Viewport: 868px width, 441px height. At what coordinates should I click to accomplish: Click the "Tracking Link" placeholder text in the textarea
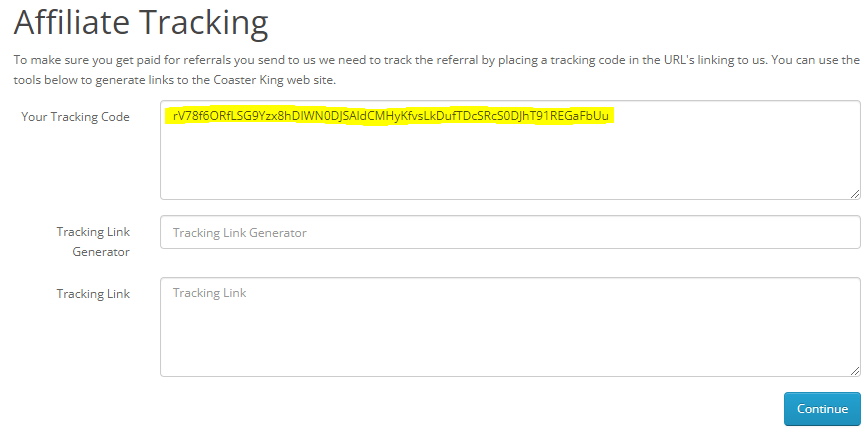coord(209,294)
